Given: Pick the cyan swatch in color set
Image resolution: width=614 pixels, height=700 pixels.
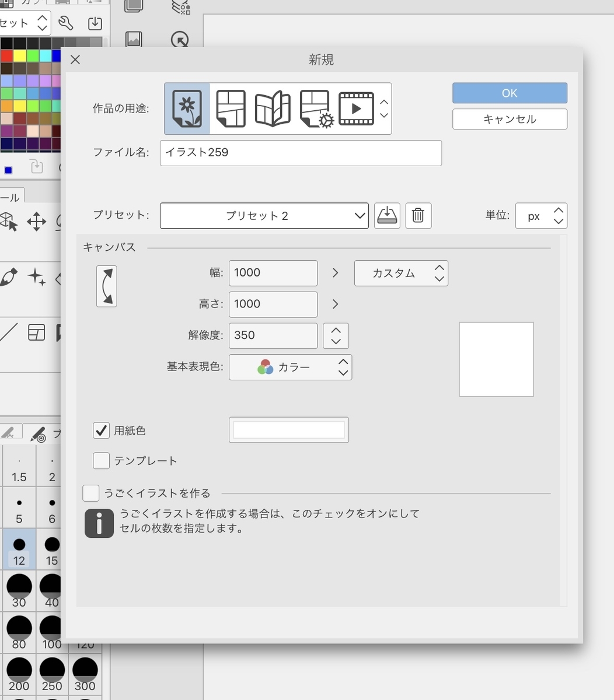Looking at the screenshot, I should coord(45,56).
